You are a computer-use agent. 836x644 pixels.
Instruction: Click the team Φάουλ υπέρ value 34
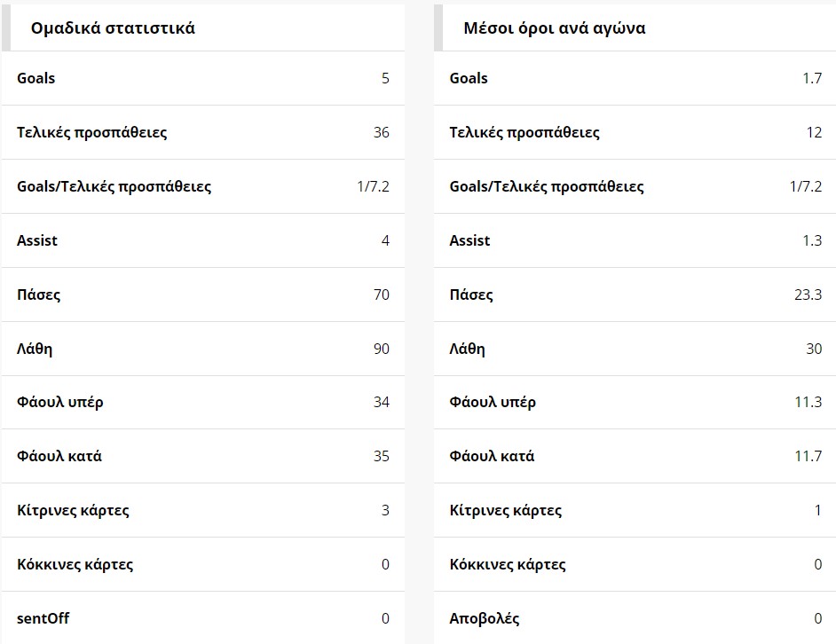382,402
